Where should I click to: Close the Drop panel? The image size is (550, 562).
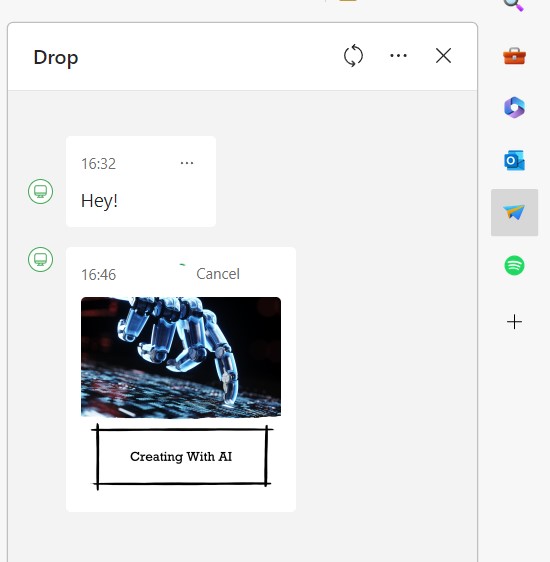(x=443, y=56)
